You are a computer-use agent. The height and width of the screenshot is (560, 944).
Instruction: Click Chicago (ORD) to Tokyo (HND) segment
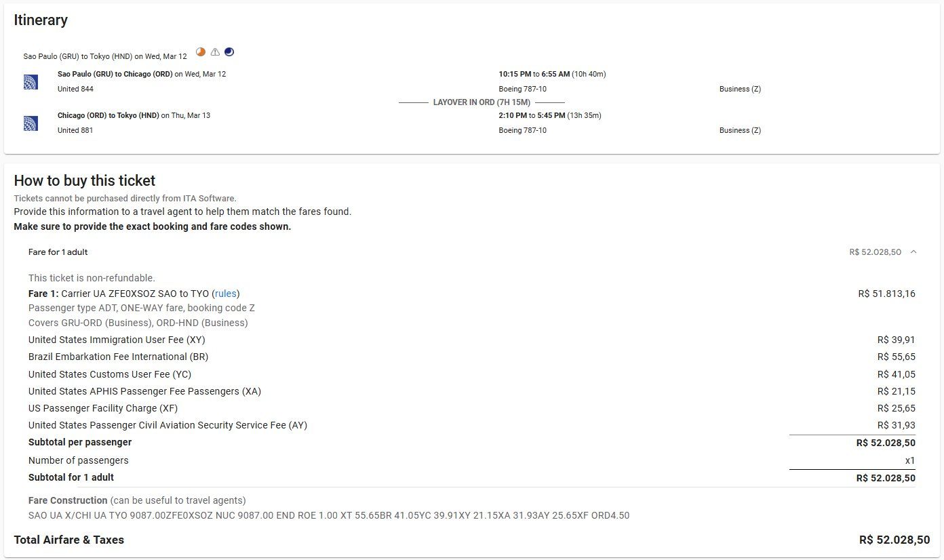click(134, 115)
